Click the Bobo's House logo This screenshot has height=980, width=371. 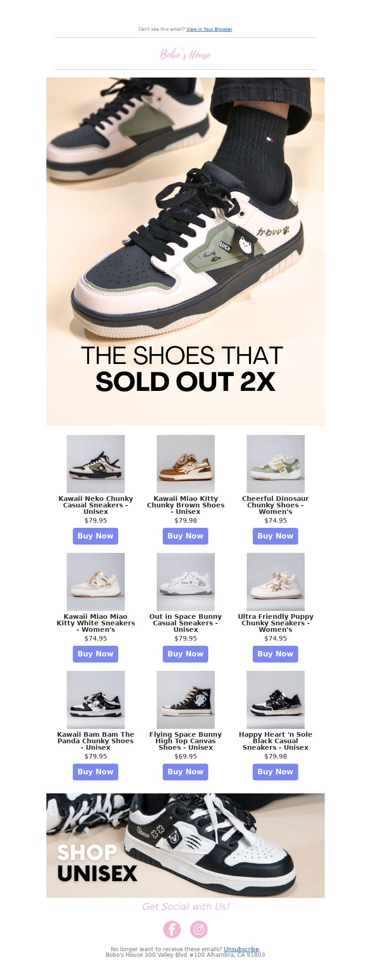pos(185,54)
